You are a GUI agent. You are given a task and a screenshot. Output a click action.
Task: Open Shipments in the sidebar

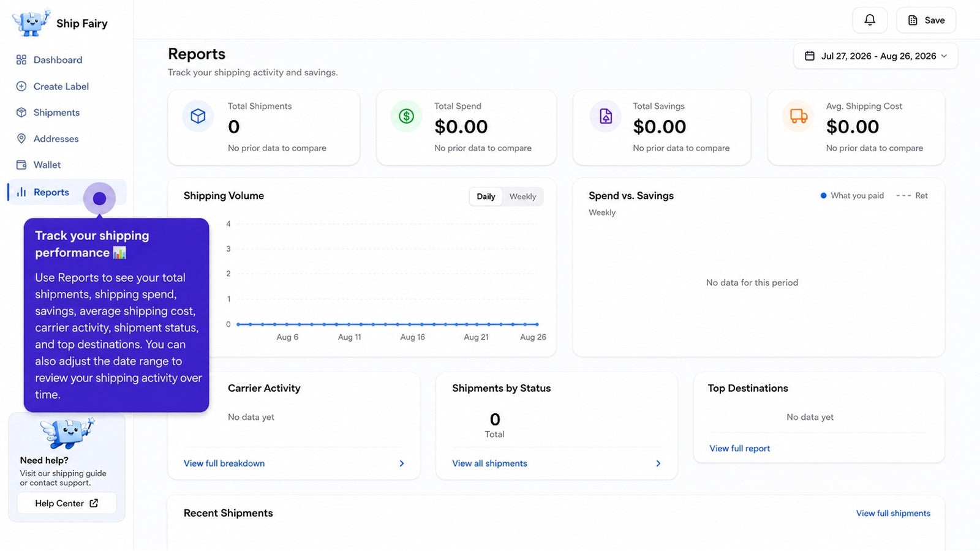click(x=56, y=113)
